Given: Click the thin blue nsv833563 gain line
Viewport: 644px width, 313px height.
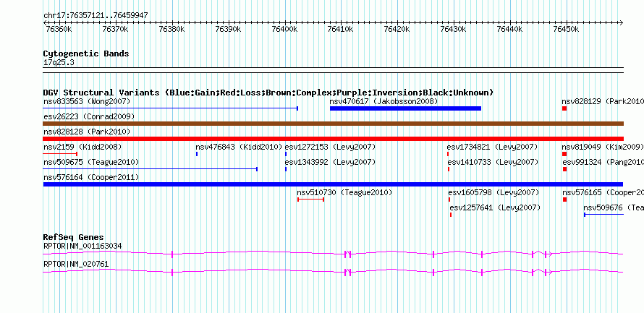Looking at the screenshot, I should (x=171, y=108).
